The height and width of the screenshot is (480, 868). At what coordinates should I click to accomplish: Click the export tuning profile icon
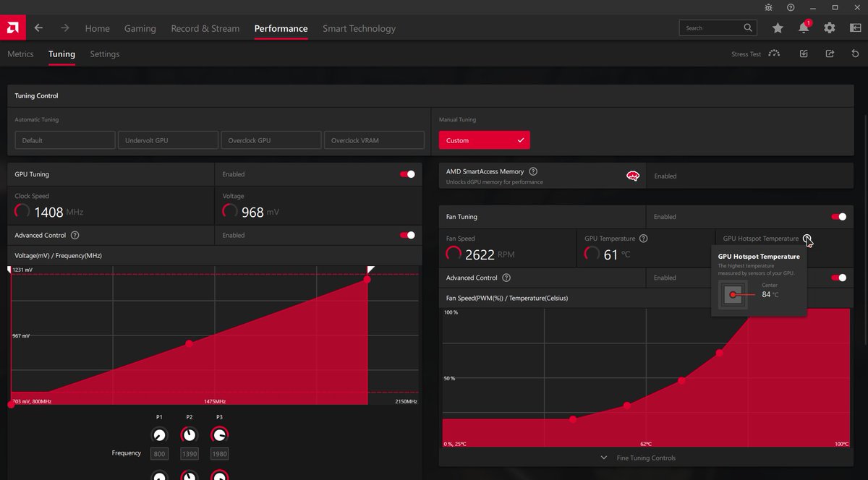830,53
